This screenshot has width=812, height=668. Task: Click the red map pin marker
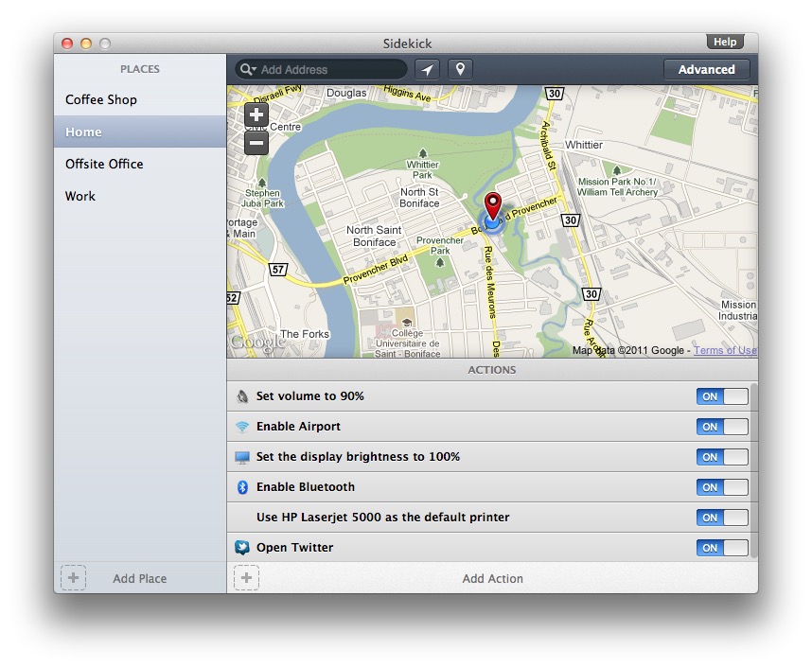pos(493,206)
